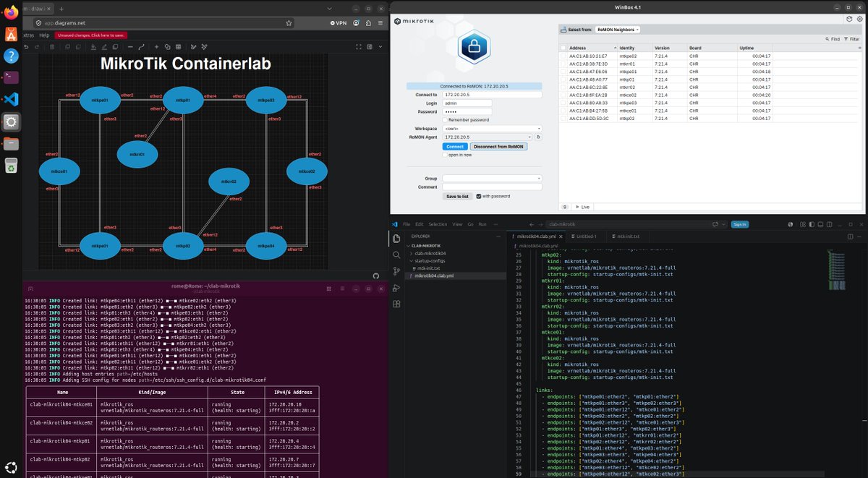Click Disconnect from RoMON button
Image resolution: width=868 pixels, height=478 pixels.
[x=499, y=146]
